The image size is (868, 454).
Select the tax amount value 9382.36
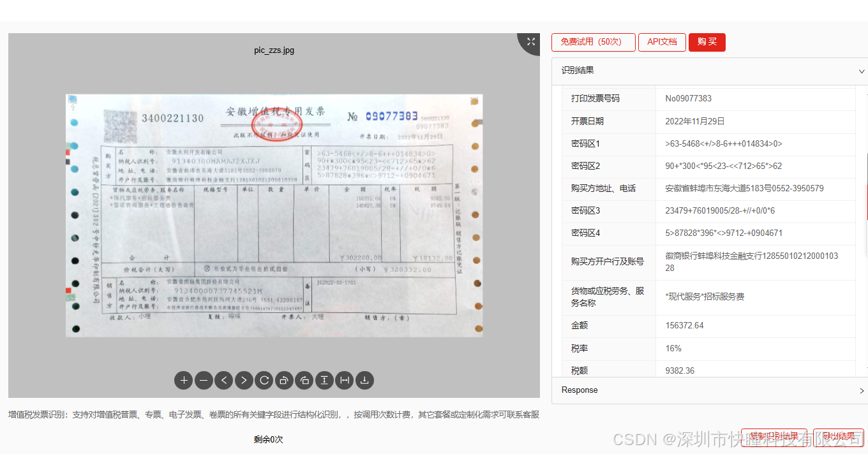(x=680, y=370)
